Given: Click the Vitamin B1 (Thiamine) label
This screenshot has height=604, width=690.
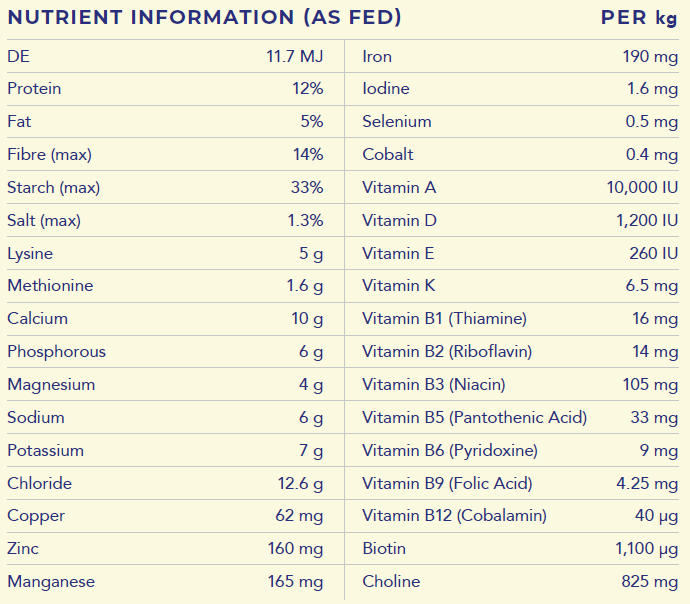Looking at the screenshot, I should click(444, 319).
